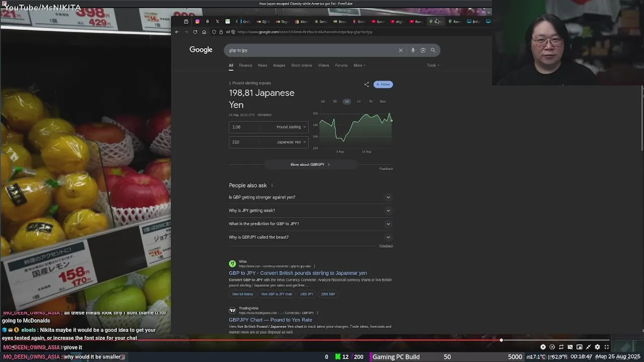Select the 1D chart range
This screenshot has width=644, height=362.
(x=323, y=102)
